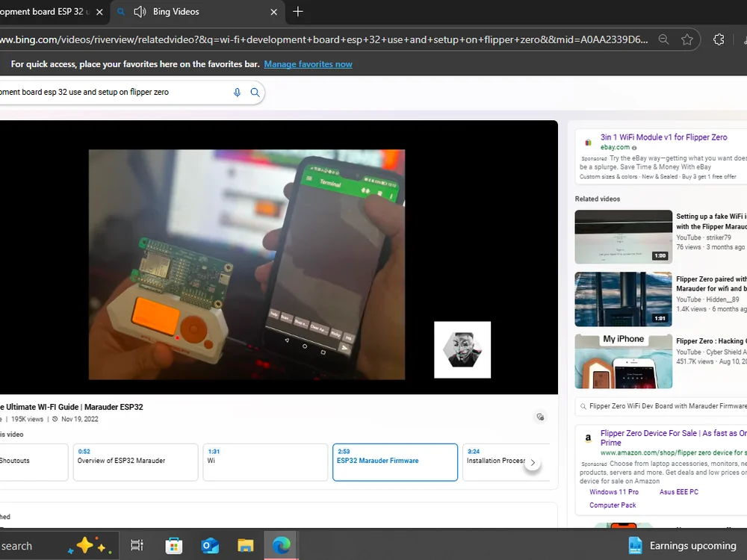Screen dimensions: 747x560
Task: Open the browser extensions puzzle icon
Action: click(719, 40)
